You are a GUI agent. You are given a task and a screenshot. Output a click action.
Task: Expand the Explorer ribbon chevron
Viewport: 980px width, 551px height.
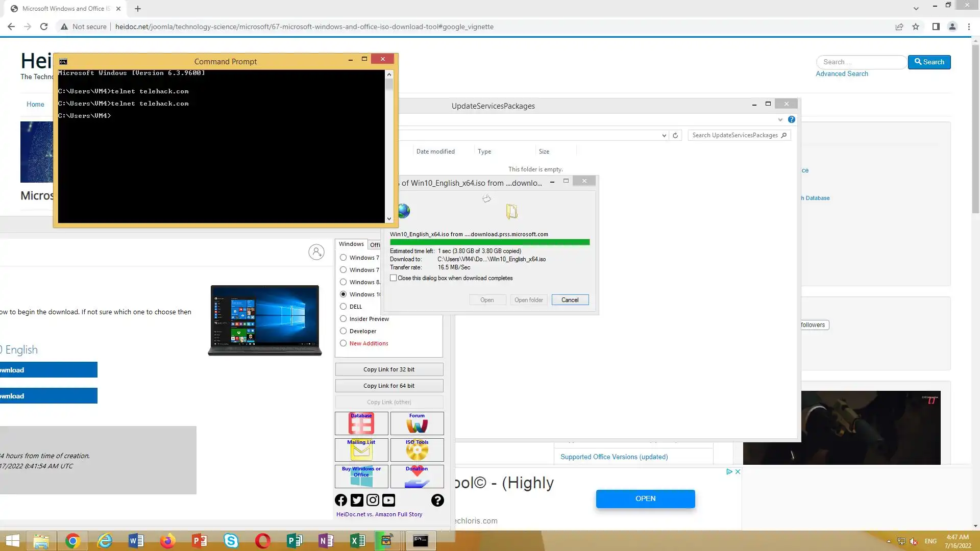click(x=780, y=119)
